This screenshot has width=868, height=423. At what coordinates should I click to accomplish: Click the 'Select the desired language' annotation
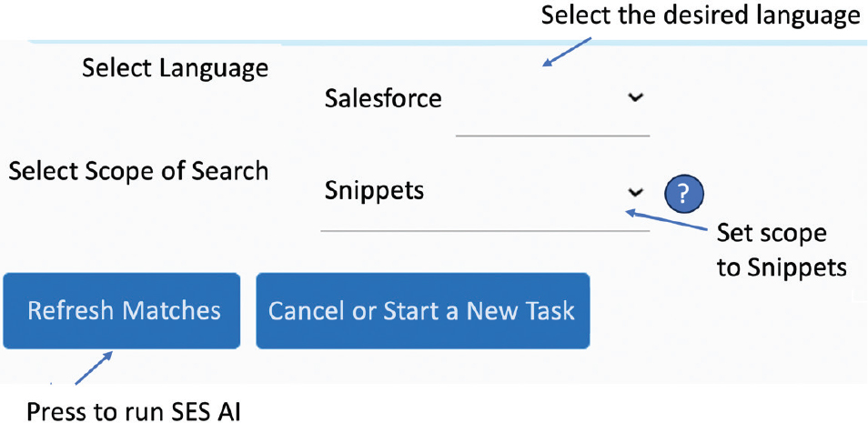(700, 15)
